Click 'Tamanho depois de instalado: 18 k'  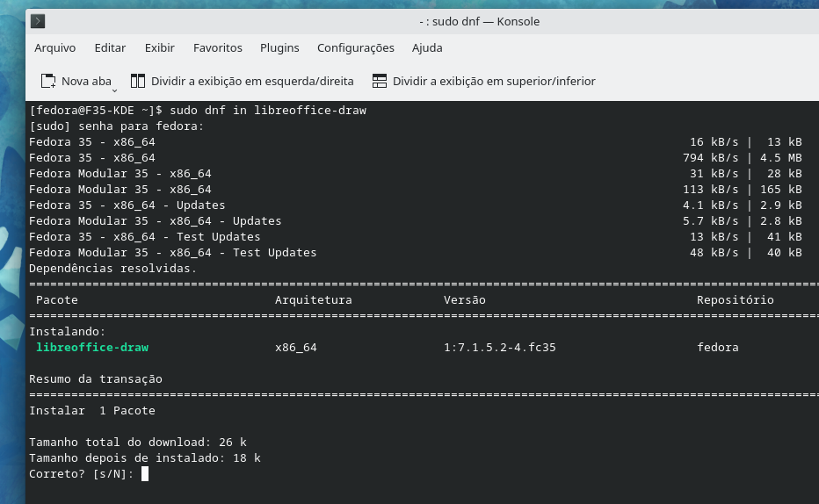tap(145, 458)
